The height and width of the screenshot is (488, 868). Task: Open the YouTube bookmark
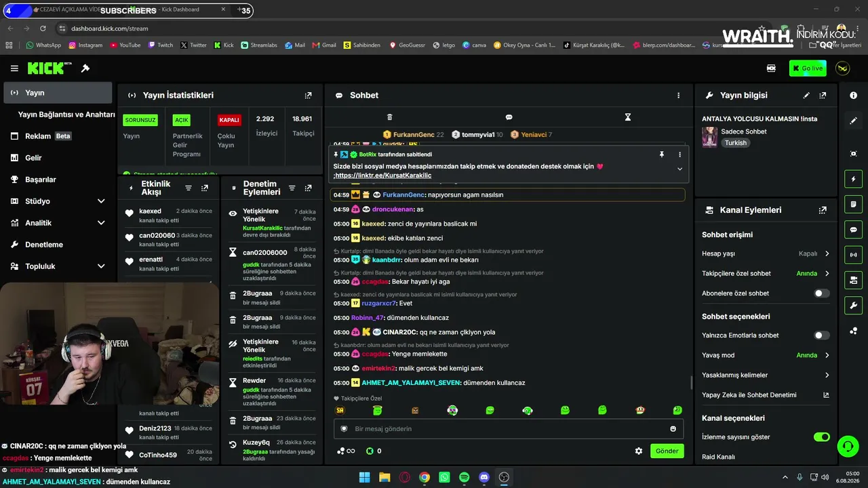point(125,45)
